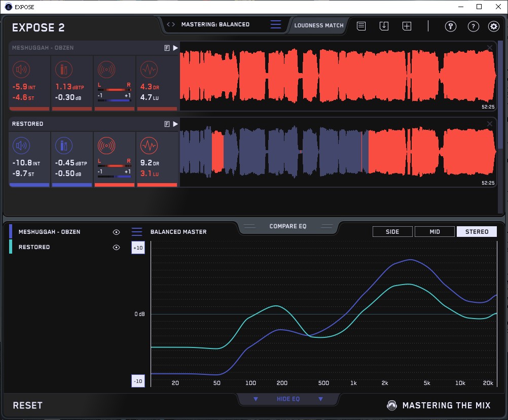
Task: Click the blue color swatch for Meshuggah - Obzen
Action: pyautogui.click(x=11, y=231)
